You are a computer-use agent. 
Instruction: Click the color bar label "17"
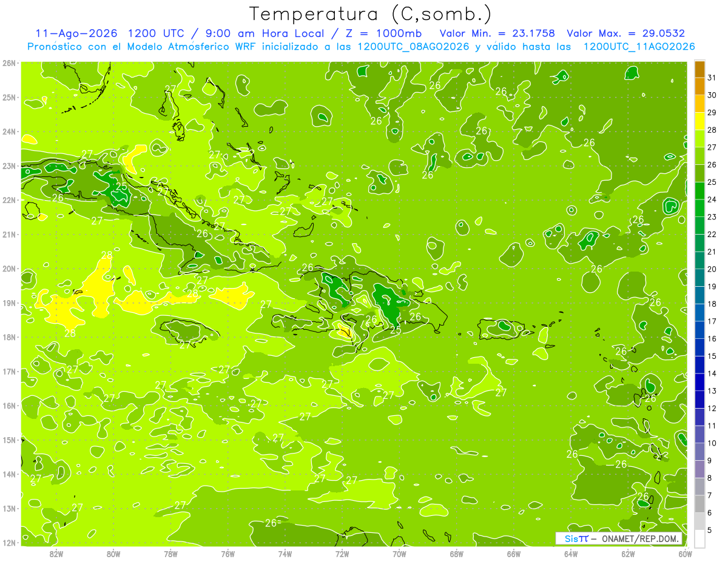pyautogui.click(x=712, y=321)
